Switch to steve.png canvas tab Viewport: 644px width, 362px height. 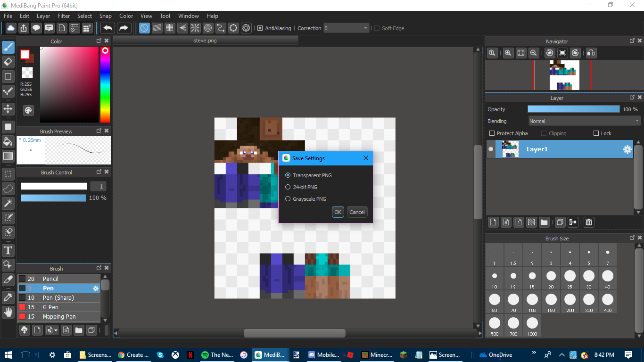(205, 41)
